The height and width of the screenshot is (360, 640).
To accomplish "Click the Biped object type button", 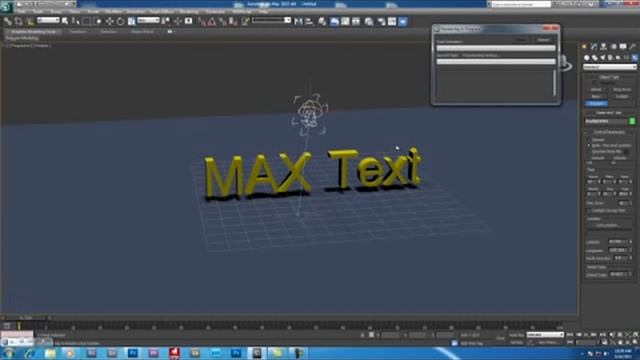I will [596, 96].
